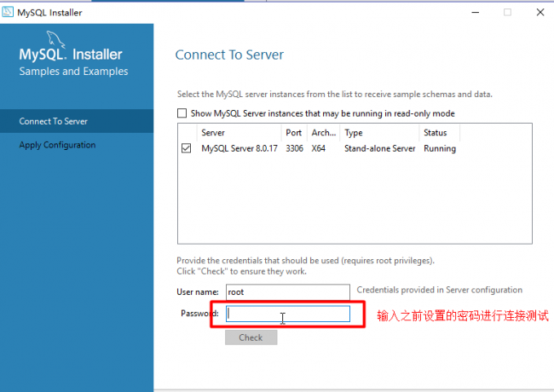Enable the show read-only mode instances checkbox

point(182,113)
